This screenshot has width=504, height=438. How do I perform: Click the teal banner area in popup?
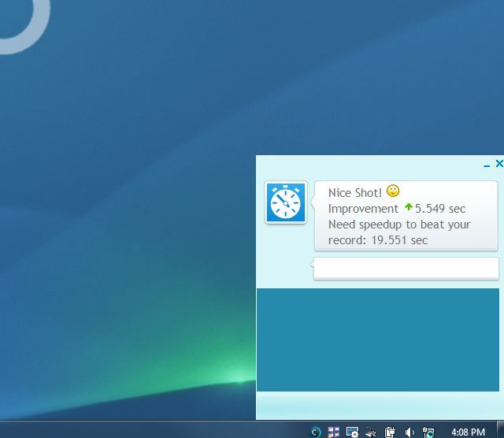[x=378, y=340]
